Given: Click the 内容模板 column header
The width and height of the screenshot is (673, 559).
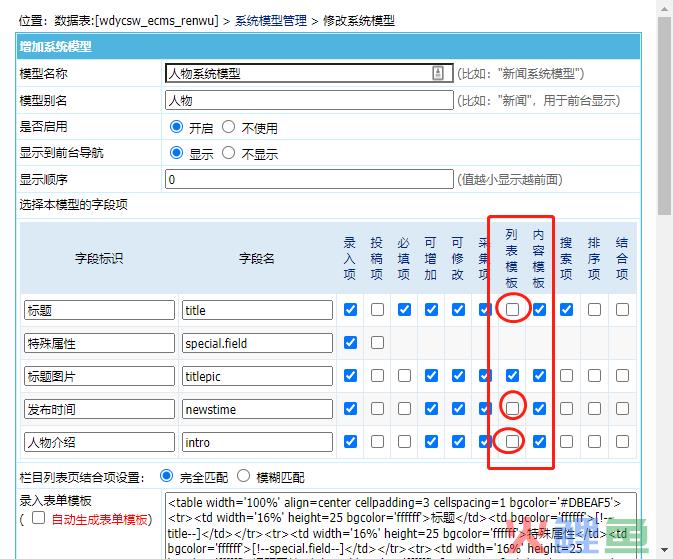Looking at the screenshot, I should click(x=538, y=258).
